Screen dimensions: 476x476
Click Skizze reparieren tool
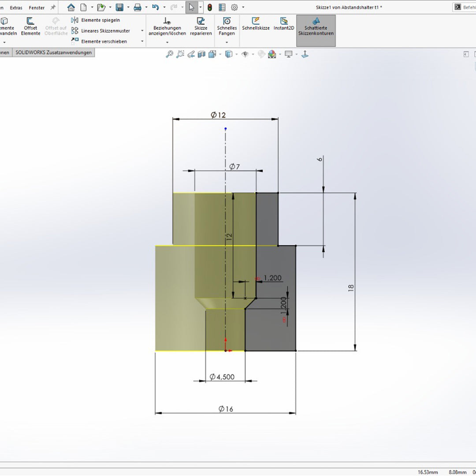click(x=201, y=27)
